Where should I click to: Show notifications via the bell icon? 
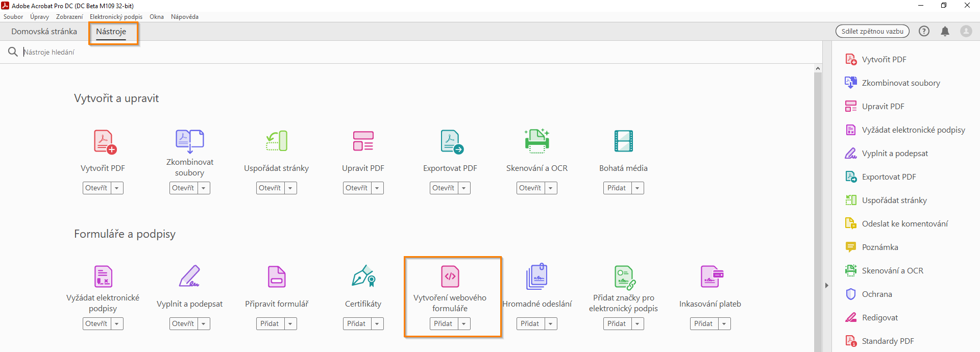[945, 31]
